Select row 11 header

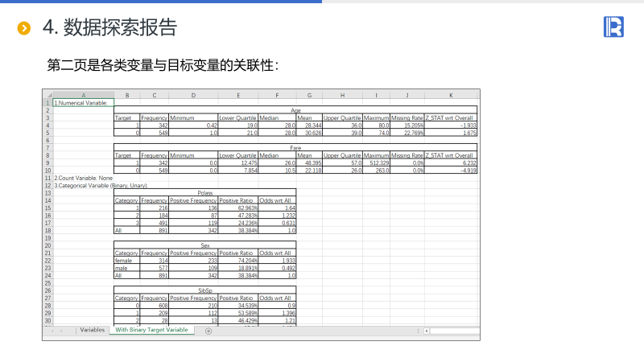click(x=47, y=178)
